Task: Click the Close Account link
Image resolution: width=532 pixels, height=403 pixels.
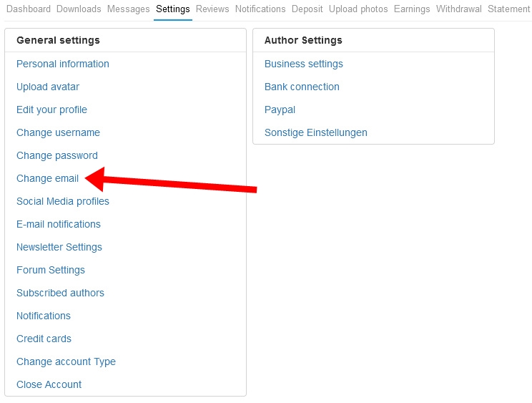Action: [x=49, y=384]
